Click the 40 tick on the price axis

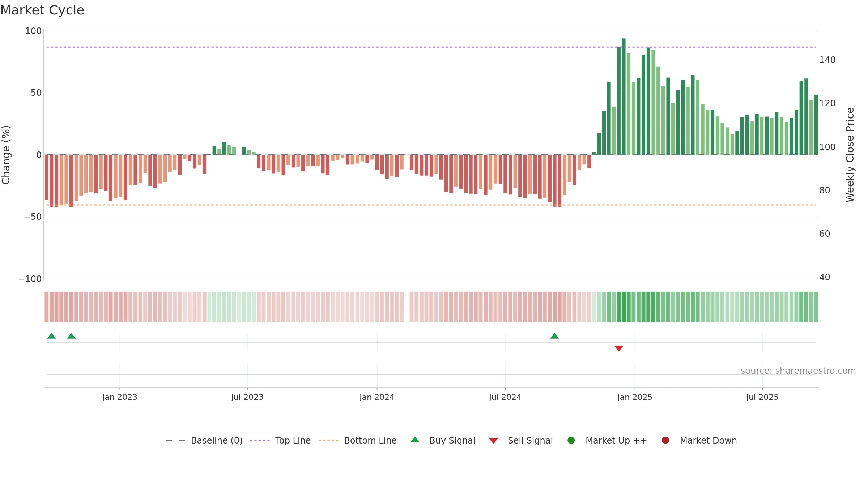[825, 277]
